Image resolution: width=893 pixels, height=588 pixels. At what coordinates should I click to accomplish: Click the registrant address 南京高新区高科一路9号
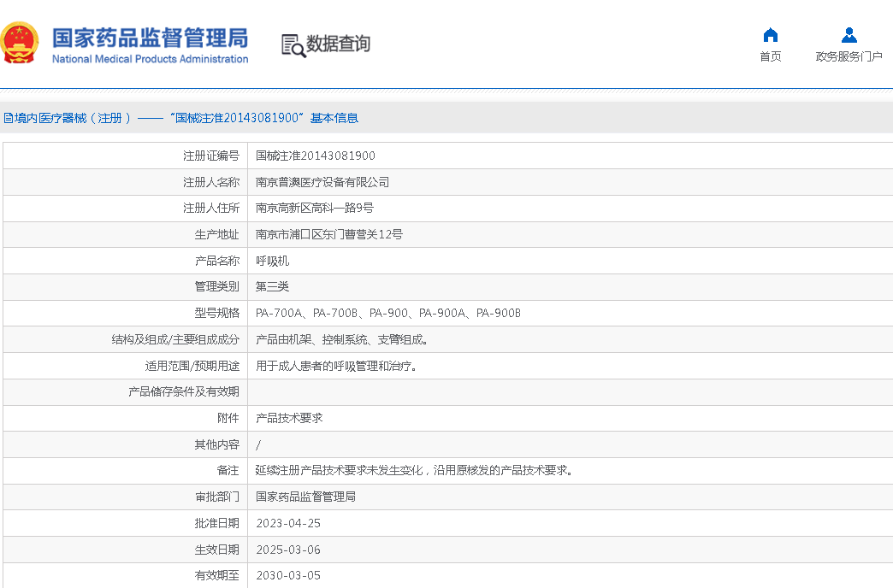tap(314, 208)
